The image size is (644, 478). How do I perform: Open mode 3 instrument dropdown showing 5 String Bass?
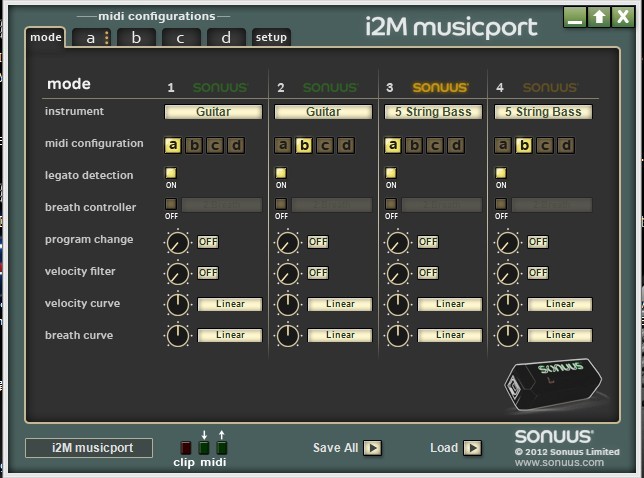tap(433, 112)
